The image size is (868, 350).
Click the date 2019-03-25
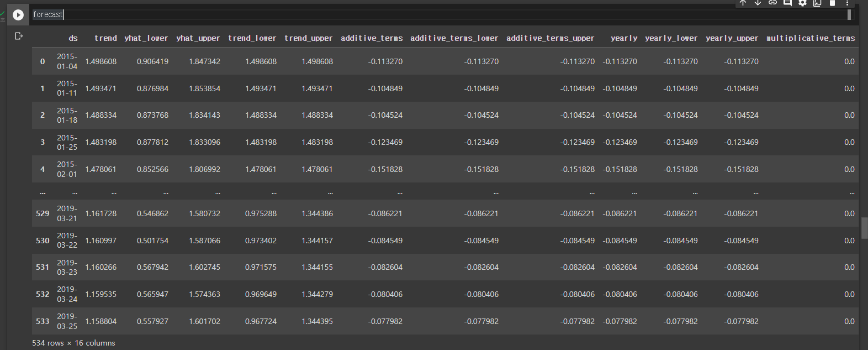(67, 321)
